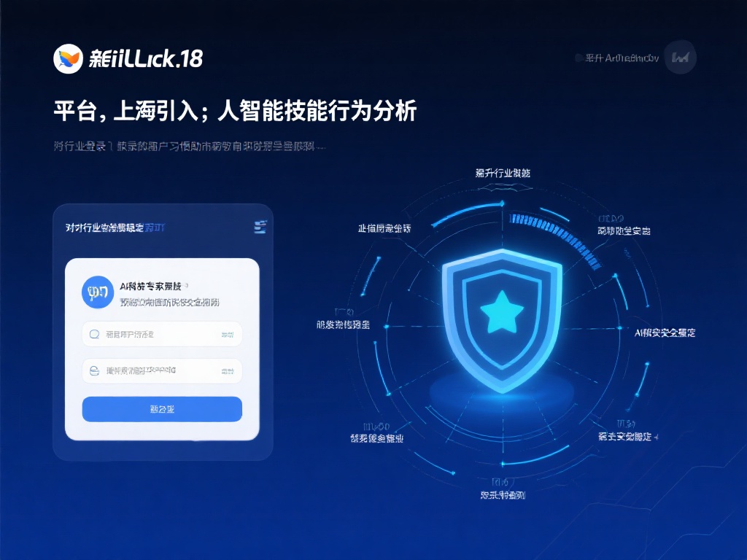Select the radar label starting with "AI" on right
The height and width of the screenshot is (560, 747).
[665, 332]
